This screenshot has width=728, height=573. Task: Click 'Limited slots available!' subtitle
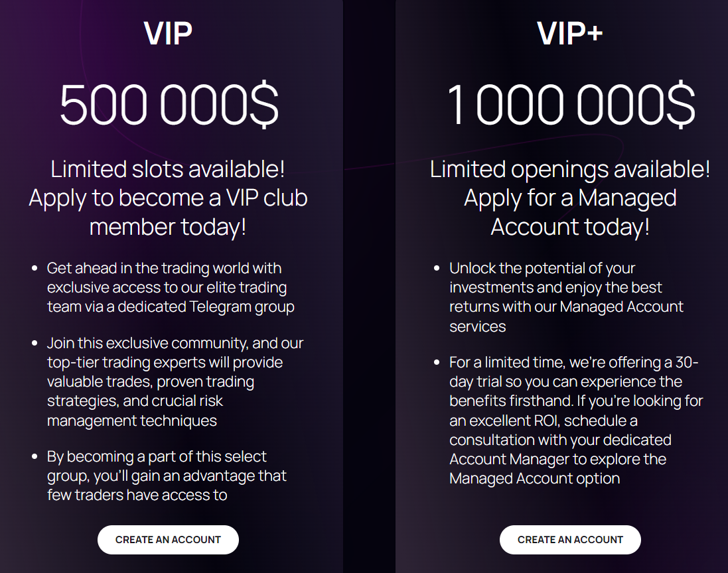(168, 169)
